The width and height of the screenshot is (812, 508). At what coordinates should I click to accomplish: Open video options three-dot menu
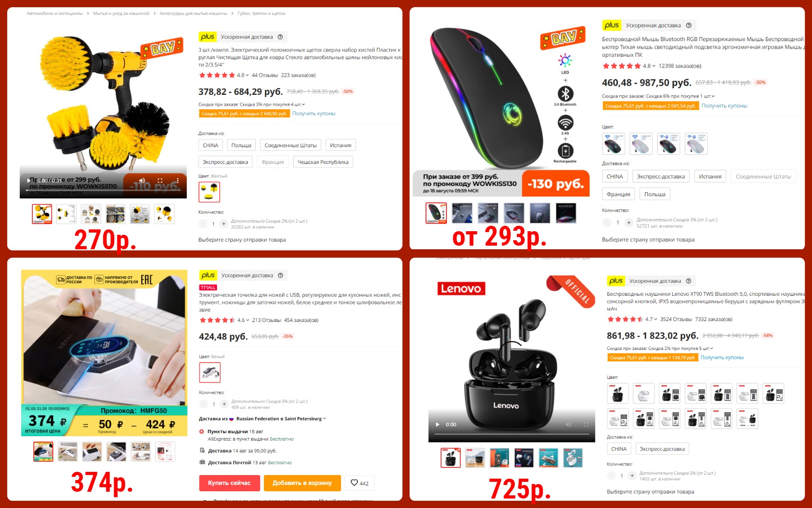178,181
